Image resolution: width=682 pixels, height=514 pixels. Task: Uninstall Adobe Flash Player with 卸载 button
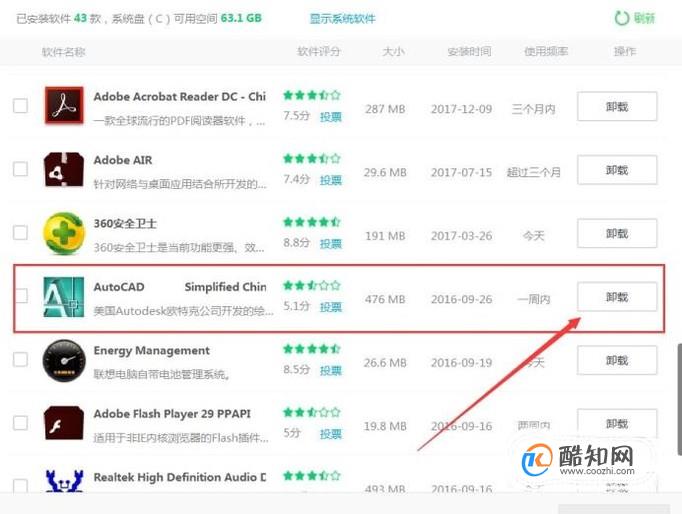(617, 423)
